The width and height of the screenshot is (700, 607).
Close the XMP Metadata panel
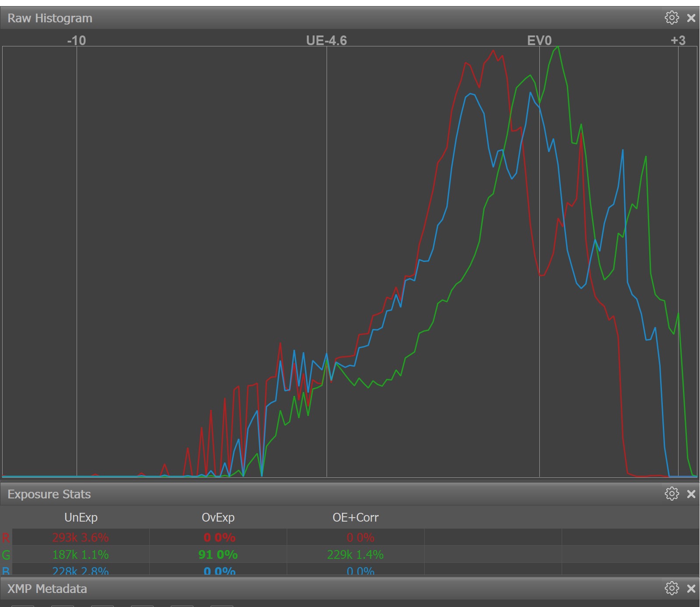pyautogui.click(x=691, y=588)
